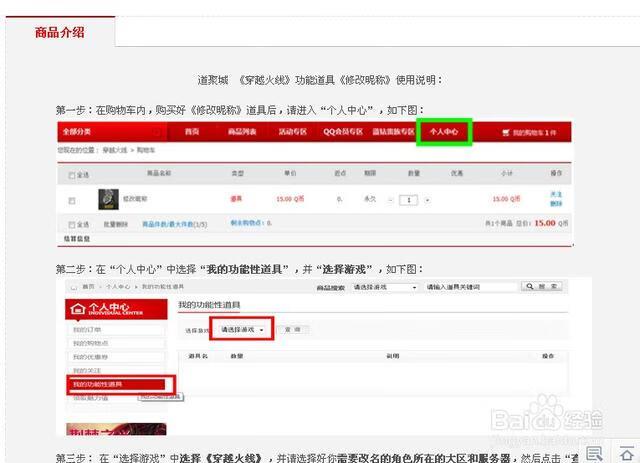Click the shopping cart icon in red navbar
The height and width of the screenshot is (463, 640).
(507, 131)
